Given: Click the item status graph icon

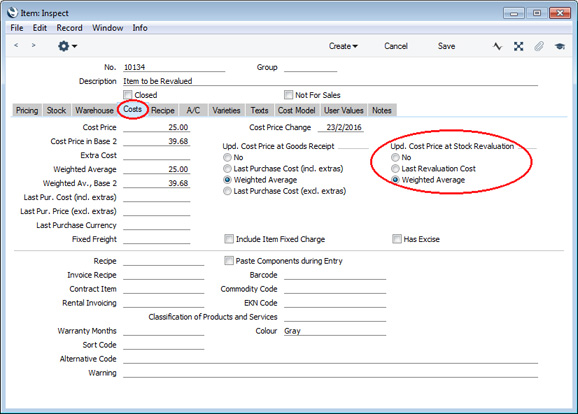Looking at the screenshot, I should click(x=497, y=46).
